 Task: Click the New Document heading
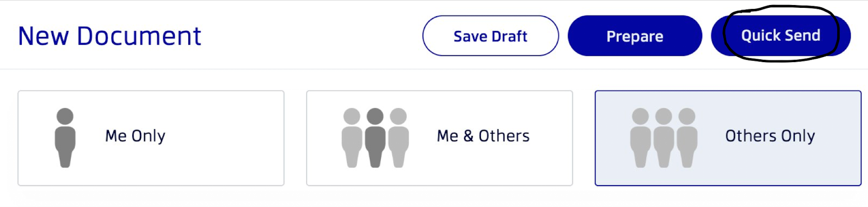tap(109, 36)
